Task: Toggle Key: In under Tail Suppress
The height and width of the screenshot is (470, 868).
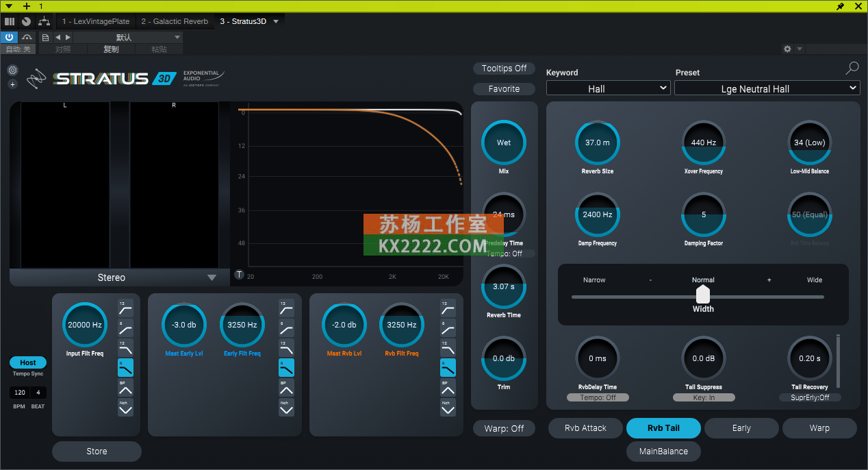Action: click(x=704, y=397)
